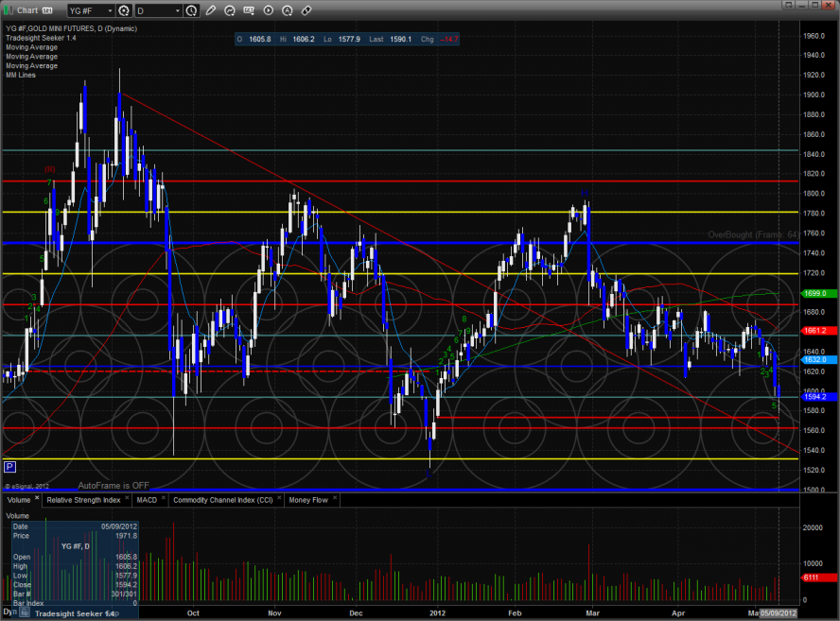
Task: Switch to the MACD tab
Action: point(147,499)
